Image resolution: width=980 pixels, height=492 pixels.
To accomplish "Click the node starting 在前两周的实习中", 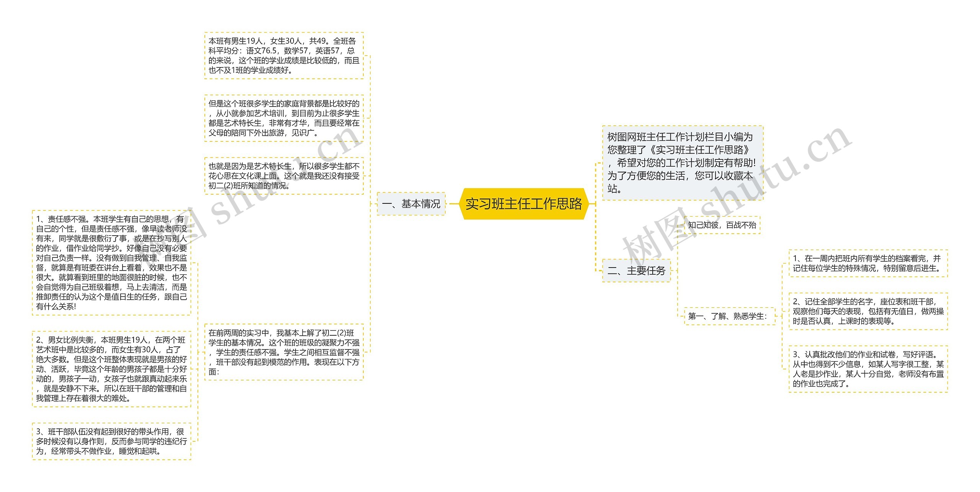I will pyautogui.click(x=284, y=352).
